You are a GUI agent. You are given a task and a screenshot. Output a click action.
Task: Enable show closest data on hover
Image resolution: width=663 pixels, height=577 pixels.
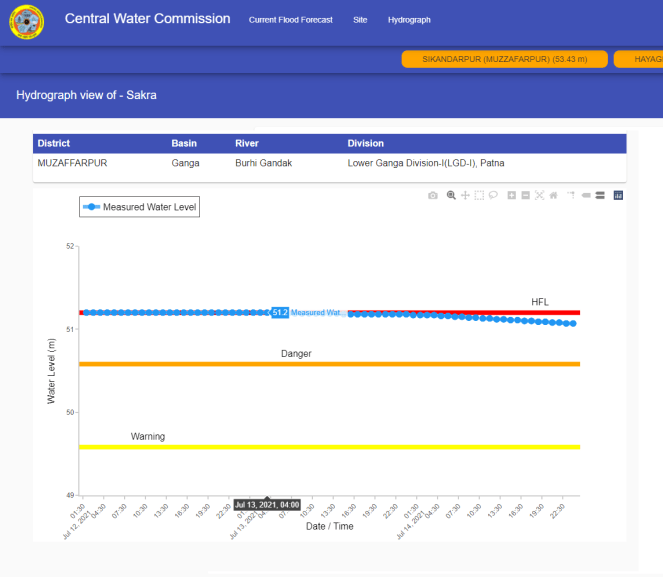pyautogui.click(x=586, y=196)
